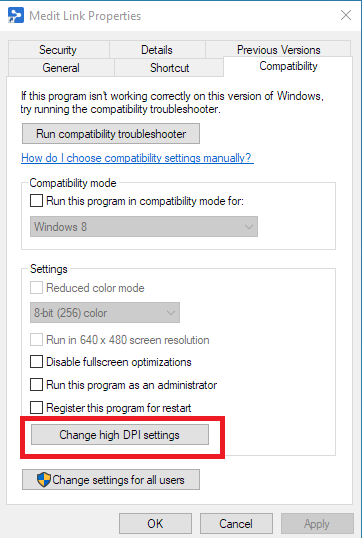Check the Reduced color mode box

[x=36, y=288]
